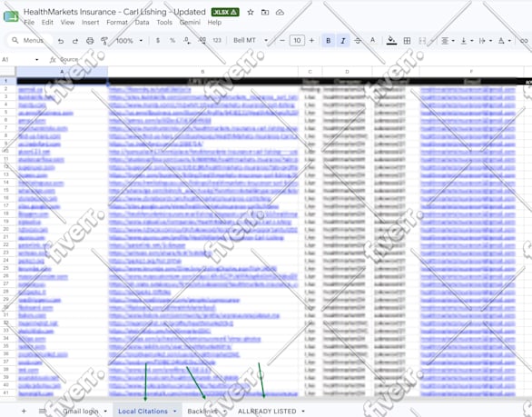This screenshot has height=417, width=532.
Task: Click the XLSX file format badge
Action: click(225, 12)
